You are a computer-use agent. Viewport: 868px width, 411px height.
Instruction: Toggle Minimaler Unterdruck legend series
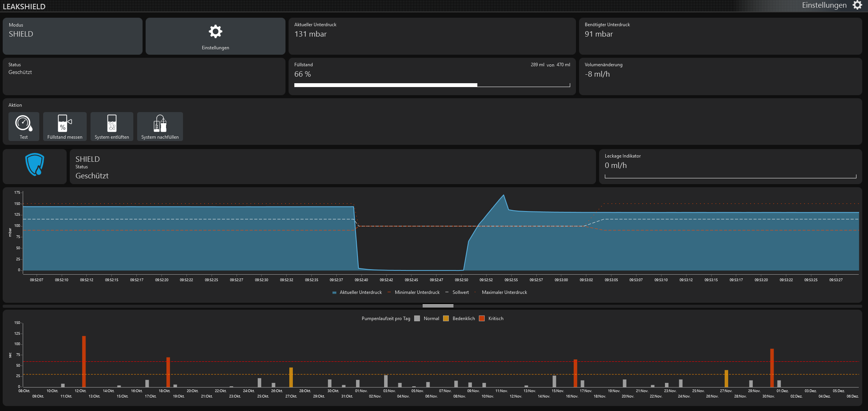tap(413, 293)
